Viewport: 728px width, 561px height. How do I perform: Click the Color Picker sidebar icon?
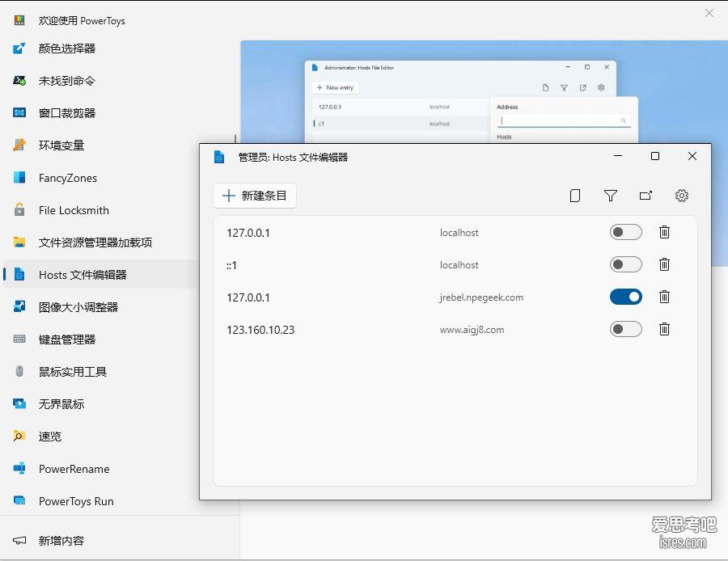[x=19, y=49]
